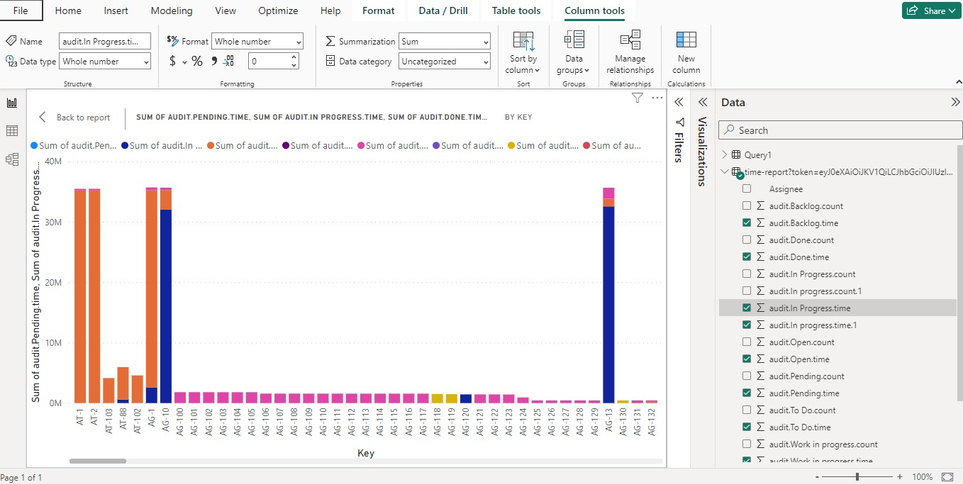963x484 pixels.
Task: Switch to the Table tools tab
Action: (516, 11)
